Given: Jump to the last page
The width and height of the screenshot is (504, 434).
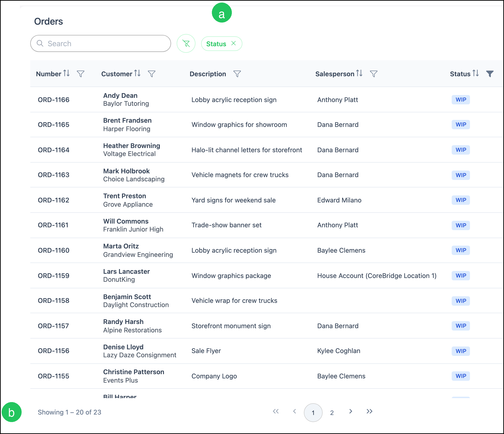Looking at the screenshot, I should [x=369, y=411].
